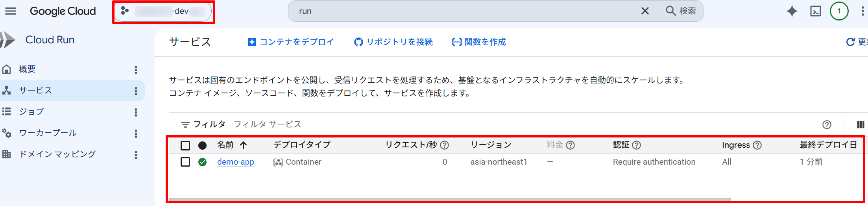The width and height of the screenshot is (868, 206).
Task: Open the 概要 overview page
Action: 27,69
